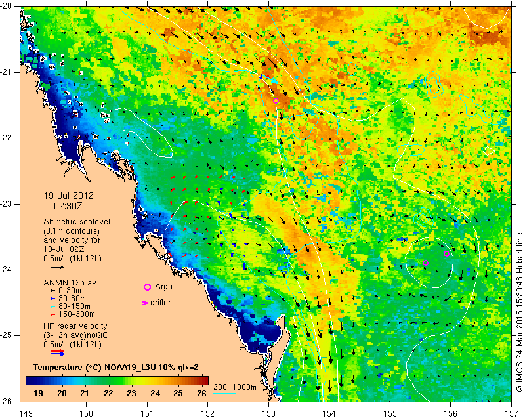Click the colorbar tick label '19'

[x=38, y=394]
